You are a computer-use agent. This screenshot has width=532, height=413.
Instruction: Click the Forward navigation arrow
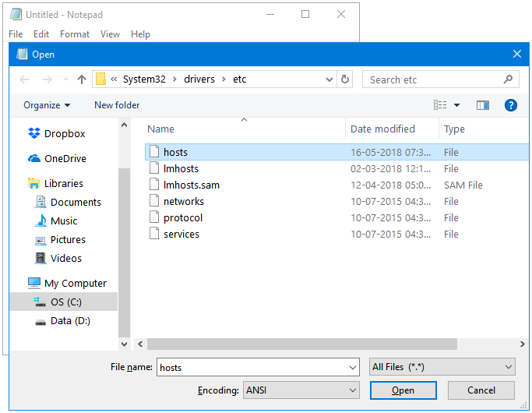click(x=48, y=79)
